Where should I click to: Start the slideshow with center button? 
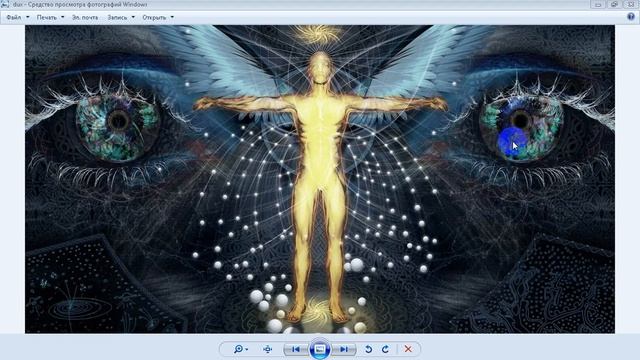click(x=320, y=349)
